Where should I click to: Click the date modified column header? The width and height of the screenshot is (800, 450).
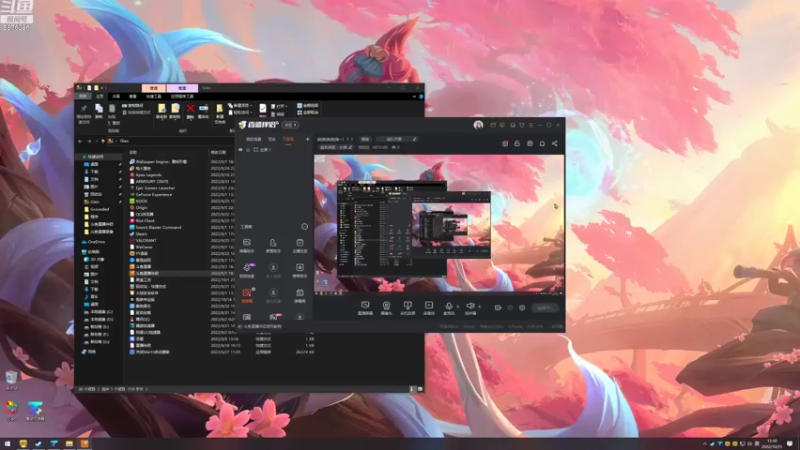pyautogui.click(x=218, y=152)
